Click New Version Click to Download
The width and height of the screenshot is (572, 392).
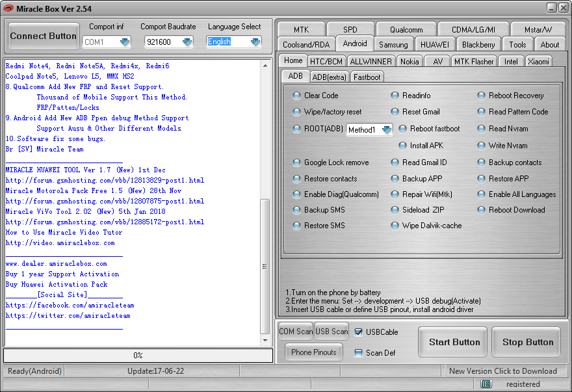click(x=502, y=371)
